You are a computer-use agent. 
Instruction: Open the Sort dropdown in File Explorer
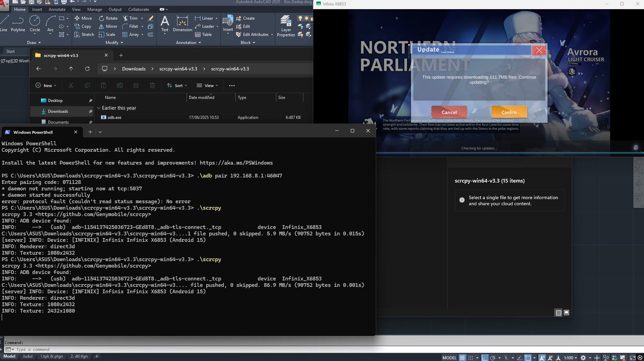177,85
